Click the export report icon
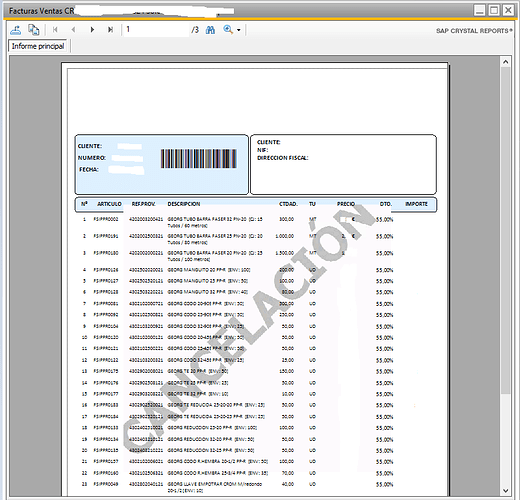This screenshot has height=500, width=520. pyautogui.click(x=16, y=30)
